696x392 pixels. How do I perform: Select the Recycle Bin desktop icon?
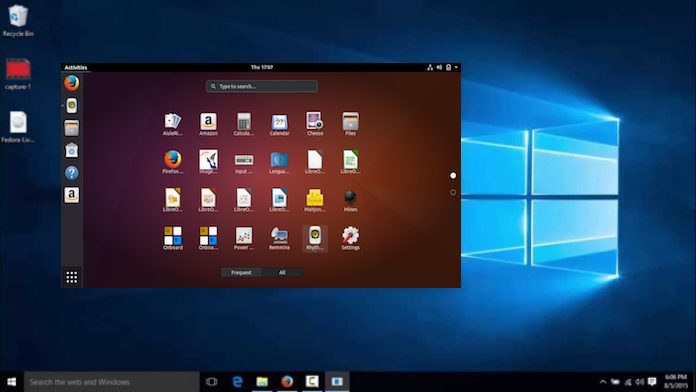pyautogui.click(x=18, y=21)
